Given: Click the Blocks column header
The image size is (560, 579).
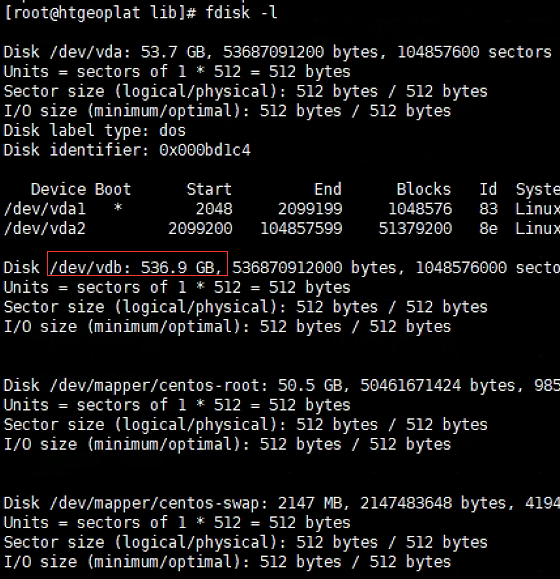Looking at the screenshot, I should click(x=424, y=189).
